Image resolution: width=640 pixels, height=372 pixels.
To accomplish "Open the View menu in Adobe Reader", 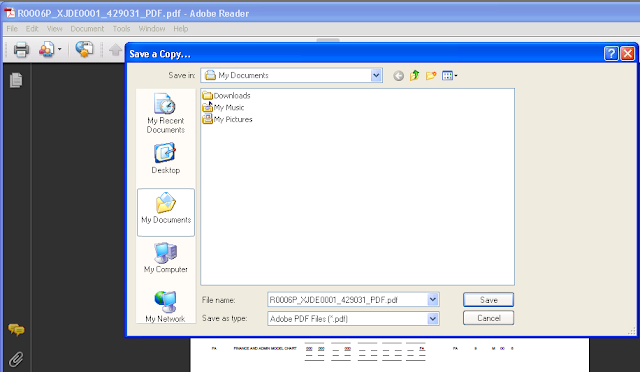I will [54, 29].
